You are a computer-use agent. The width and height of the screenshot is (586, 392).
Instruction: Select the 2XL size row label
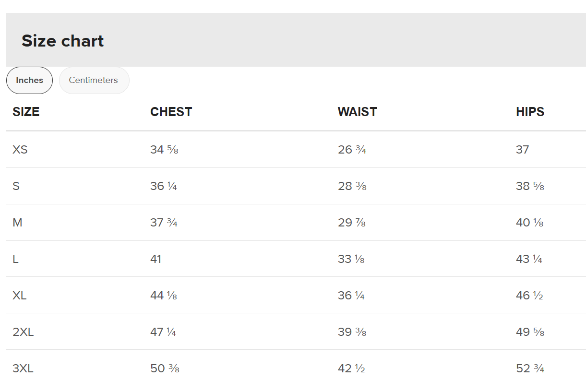click(23, 332)
